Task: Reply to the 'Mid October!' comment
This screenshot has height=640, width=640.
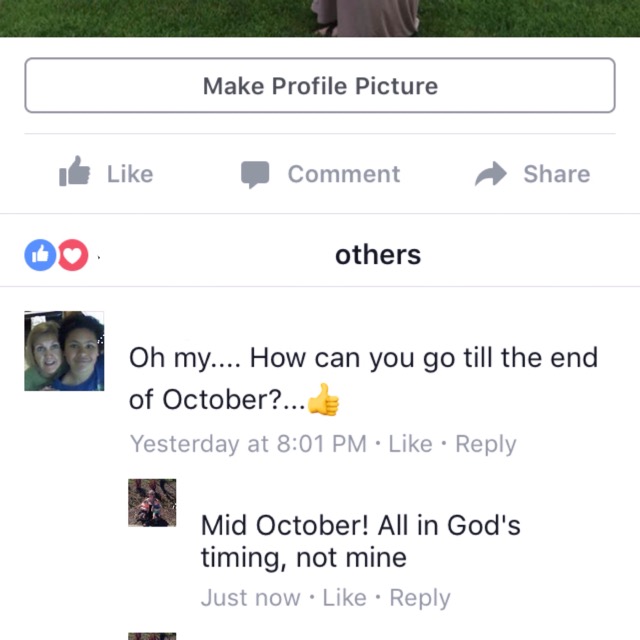Action: pyautogui.click(x=420, y=598)
